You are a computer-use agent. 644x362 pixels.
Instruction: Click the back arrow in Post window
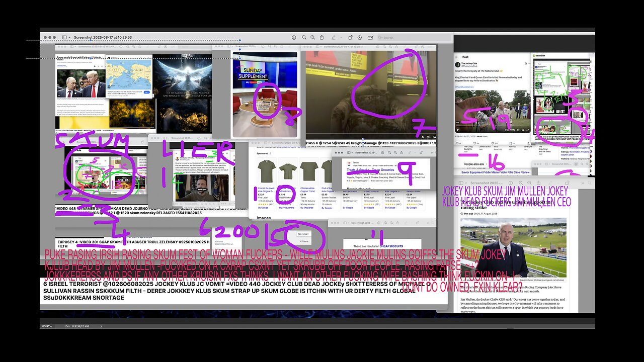point(456,57)
